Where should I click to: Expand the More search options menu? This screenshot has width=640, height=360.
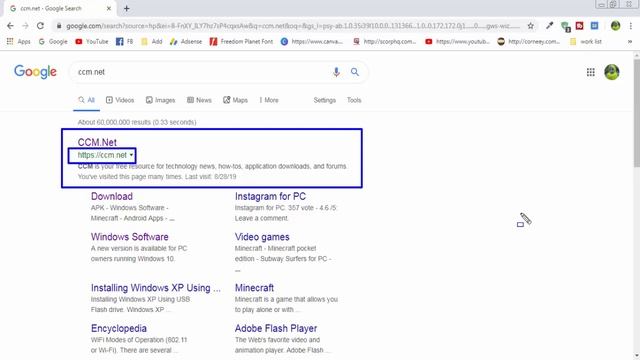click(269, 100)
